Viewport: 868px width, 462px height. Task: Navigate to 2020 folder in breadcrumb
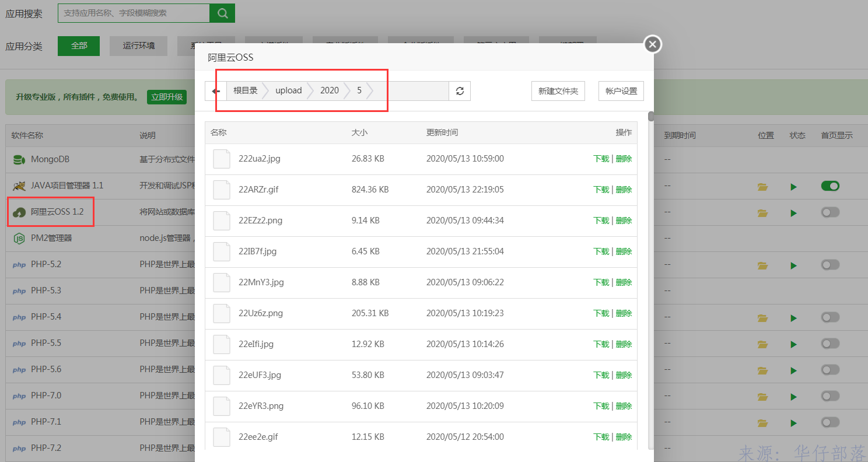[330, 91]
